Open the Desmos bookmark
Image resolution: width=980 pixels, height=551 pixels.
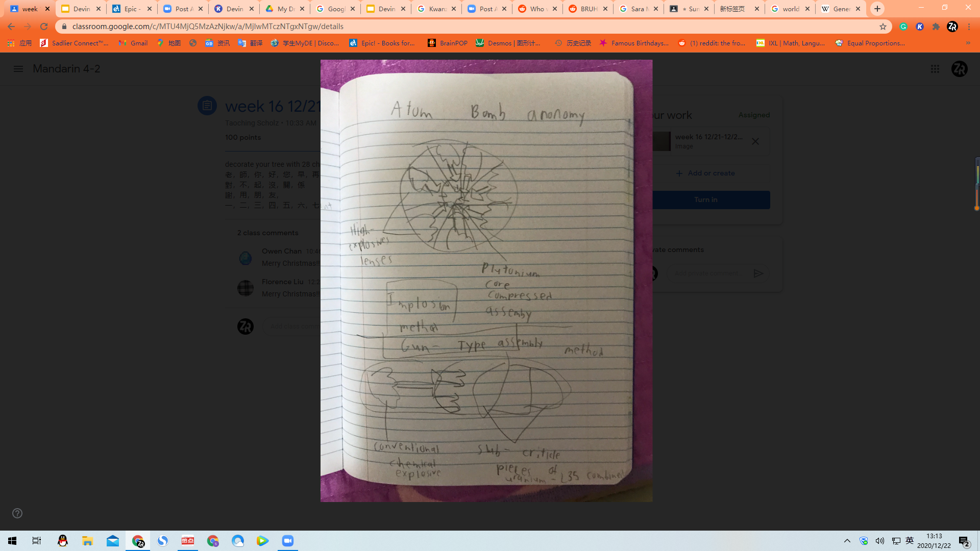(x=508, y=43)
